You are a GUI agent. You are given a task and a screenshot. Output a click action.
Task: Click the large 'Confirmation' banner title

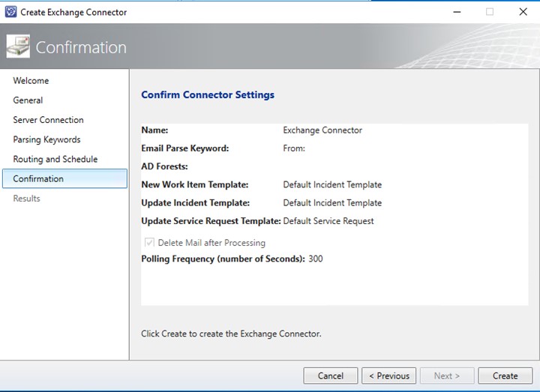(81, 47)
